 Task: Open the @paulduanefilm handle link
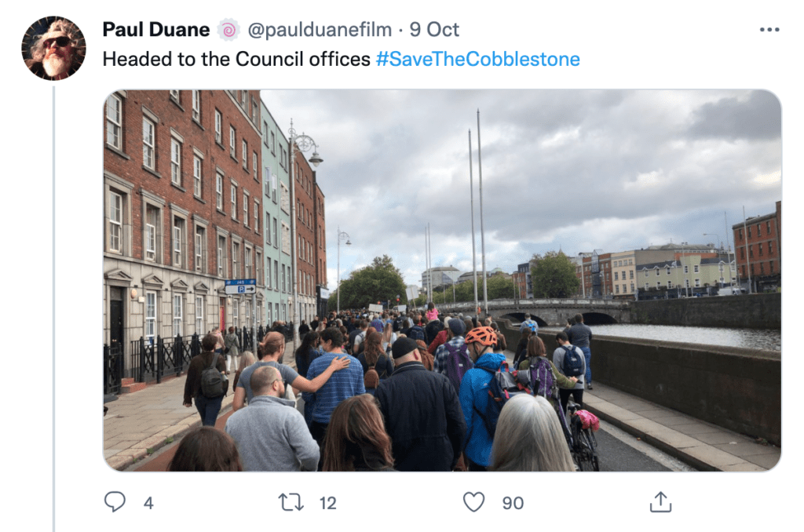(320, 30)
